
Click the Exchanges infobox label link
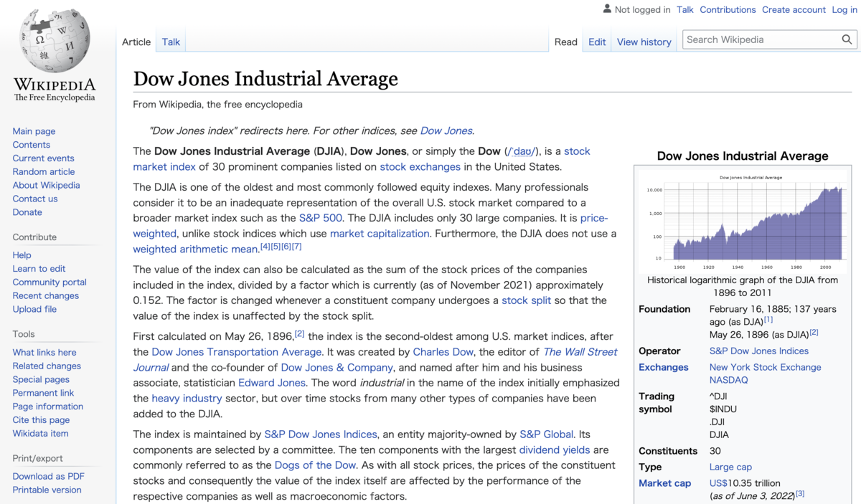664,367
